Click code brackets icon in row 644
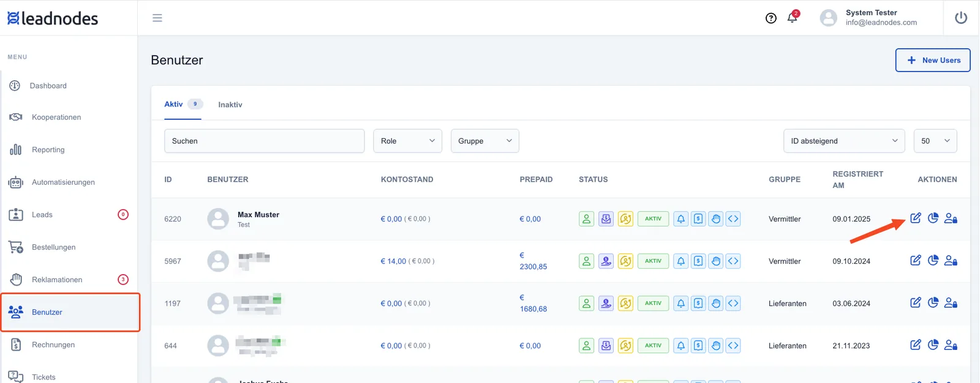Screen dimensions: 980x383 click(733, 345)
